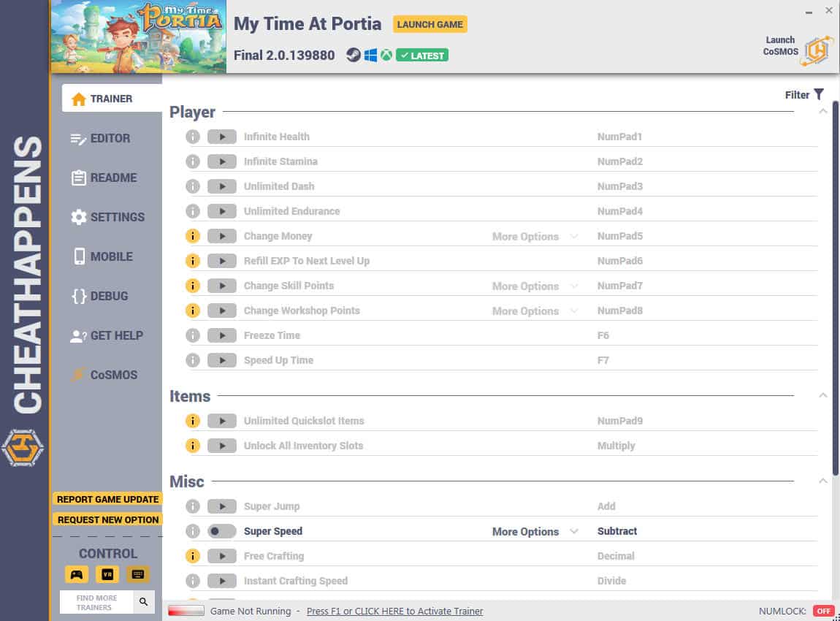
Task: Toggle the Freeze Time cheat
Action: point(222,335)
